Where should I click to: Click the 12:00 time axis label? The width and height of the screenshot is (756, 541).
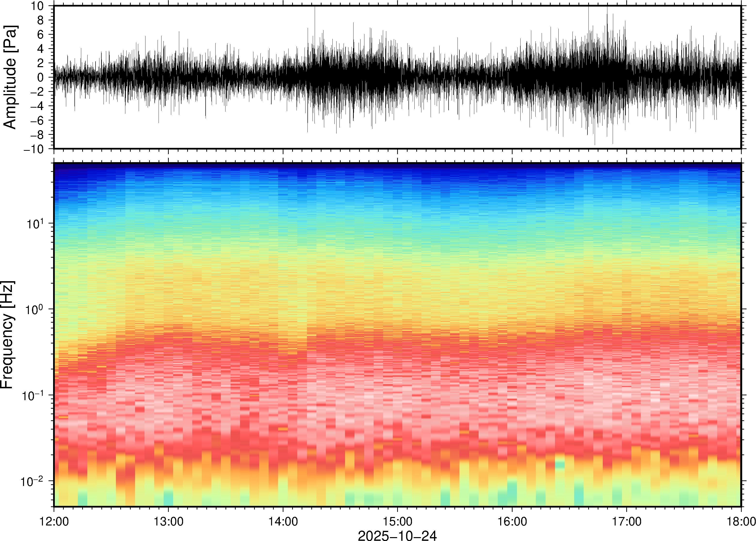point(54,521)
